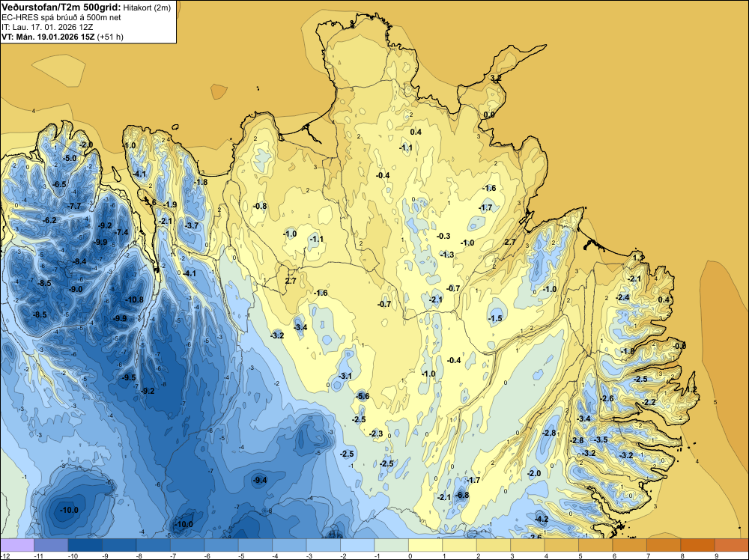Select the pale blue legend swatch labeled -2
The height and width of the screenshot is (560, 749).
tap(357, 545)
